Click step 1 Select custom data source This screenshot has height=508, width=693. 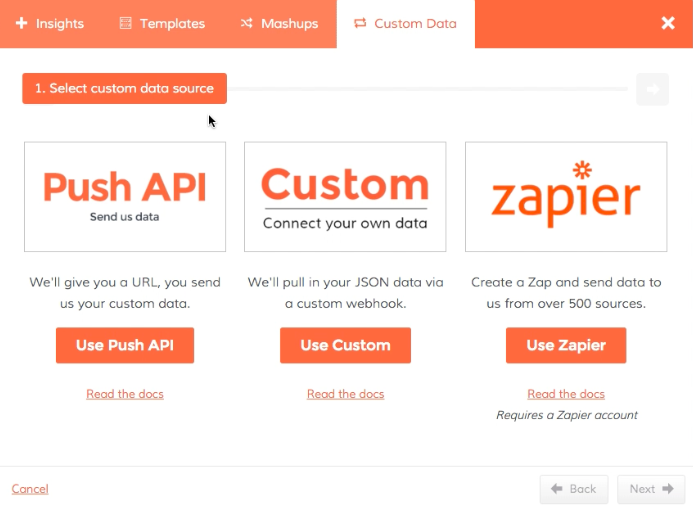tap(125, 88)
